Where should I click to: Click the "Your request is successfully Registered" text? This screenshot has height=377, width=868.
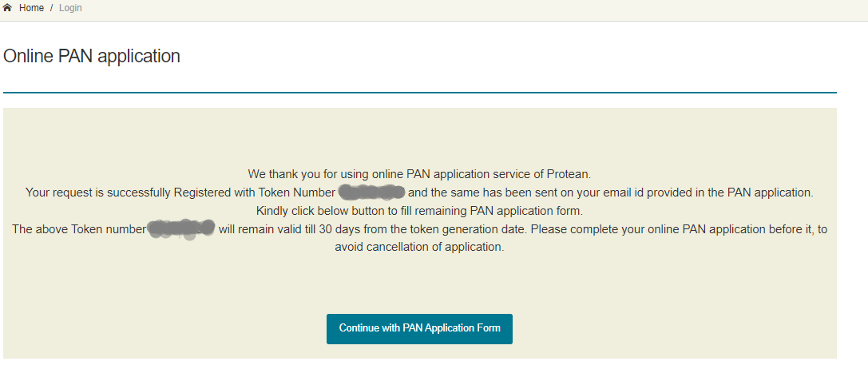140,192
